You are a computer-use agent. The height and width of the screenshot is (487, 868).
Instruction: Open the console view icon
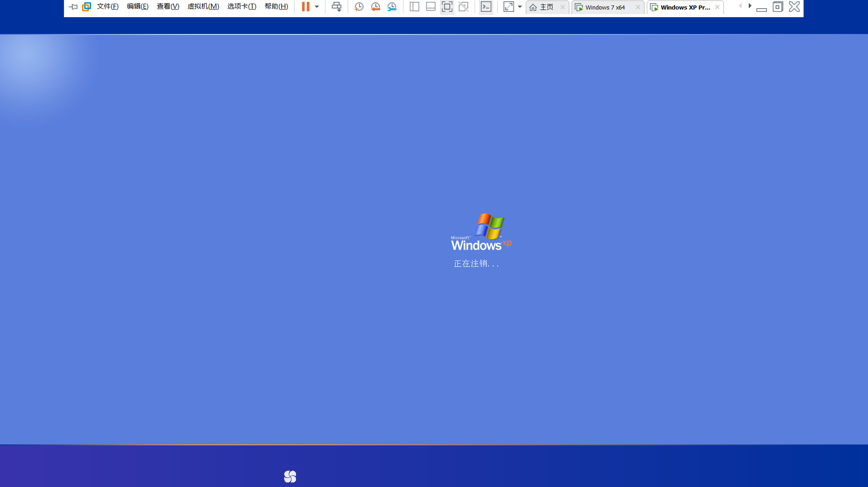(x=486, y=7)
